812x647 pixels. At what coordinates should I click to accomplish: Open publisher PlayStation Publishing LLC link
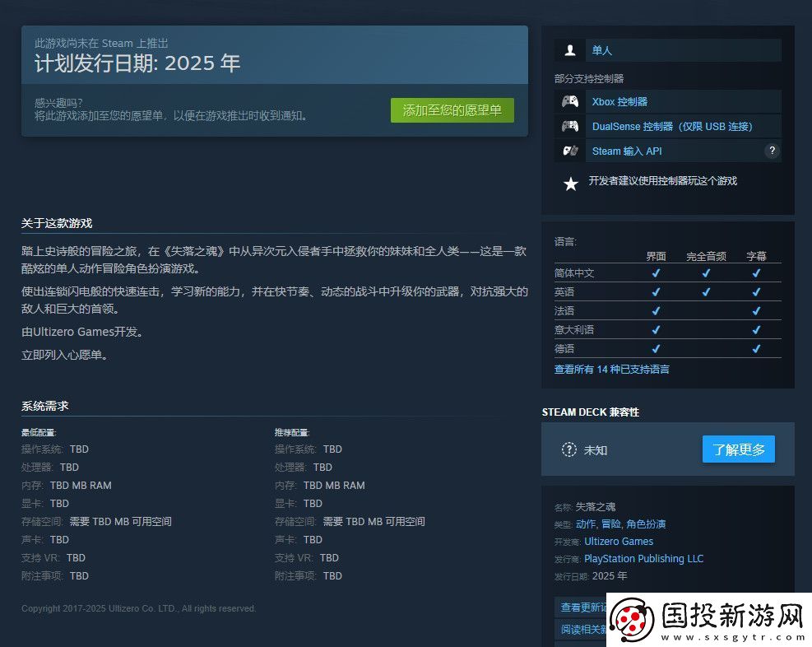point(643,558)
